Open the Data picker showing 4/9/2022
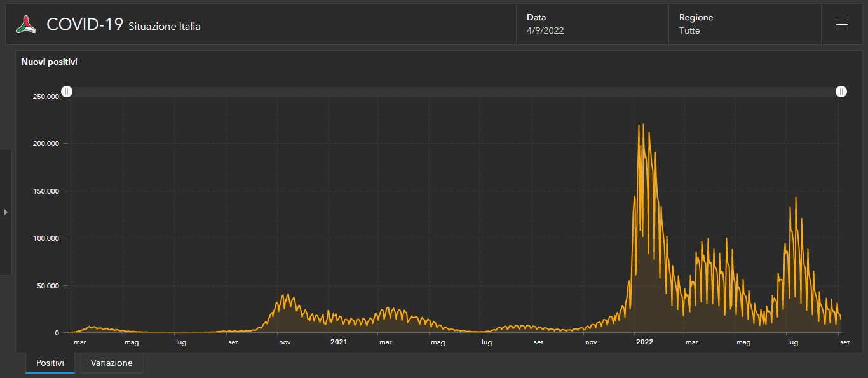This screenshot has height=378, width=868. pyautogui.click(x=592, y=24)
